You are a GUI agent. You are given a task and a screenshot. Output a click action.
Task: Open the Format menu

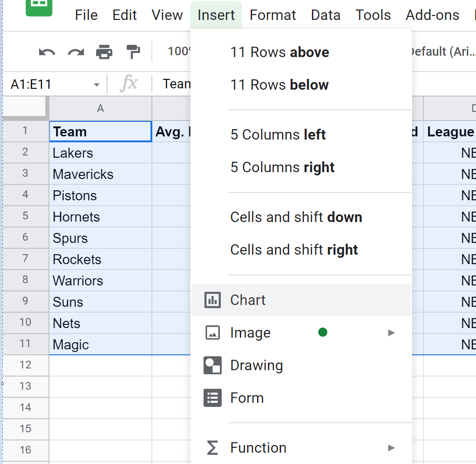(x=272, y=15)
